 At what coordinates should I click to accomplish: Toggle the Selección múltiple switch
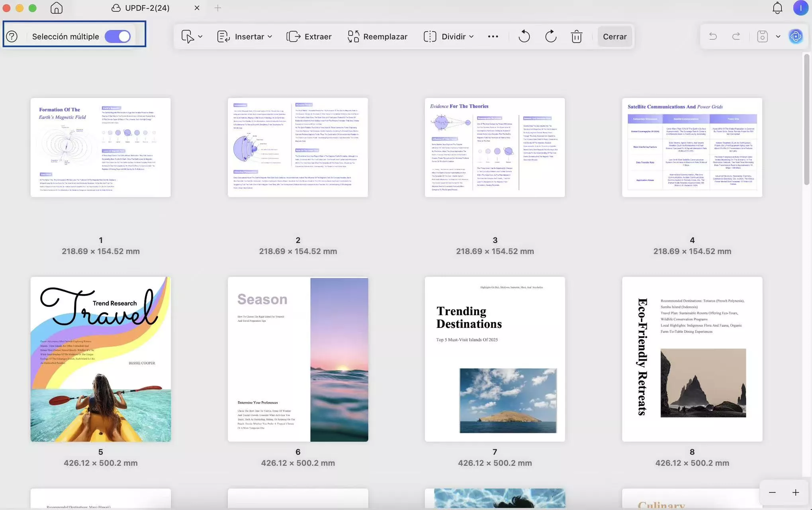pos(118,37)
